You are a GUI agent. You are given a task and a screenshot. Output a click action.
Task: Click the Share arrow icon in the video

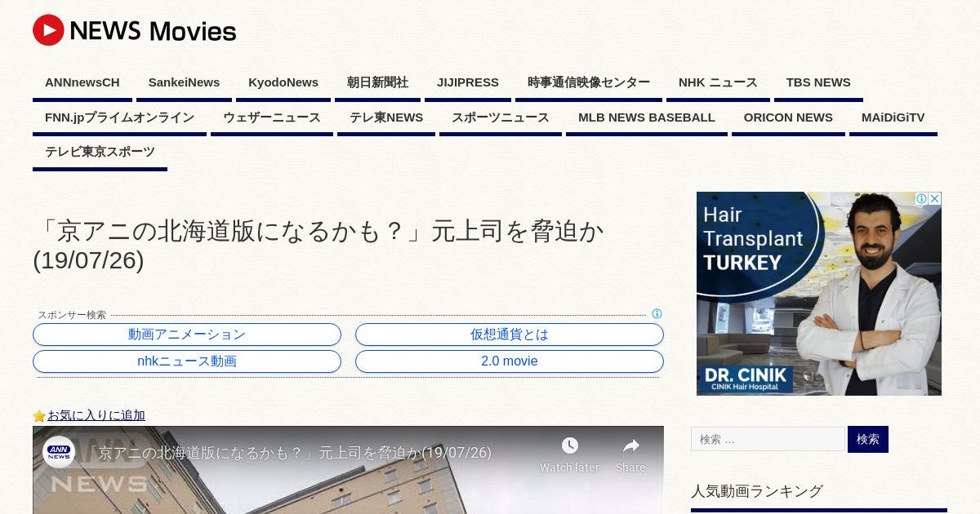point(630,445)
